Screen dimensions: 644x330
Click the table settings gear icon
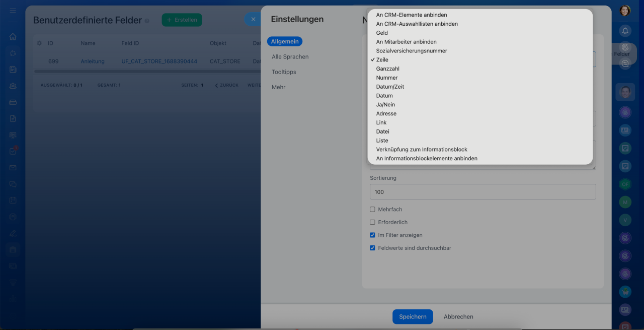39,43
